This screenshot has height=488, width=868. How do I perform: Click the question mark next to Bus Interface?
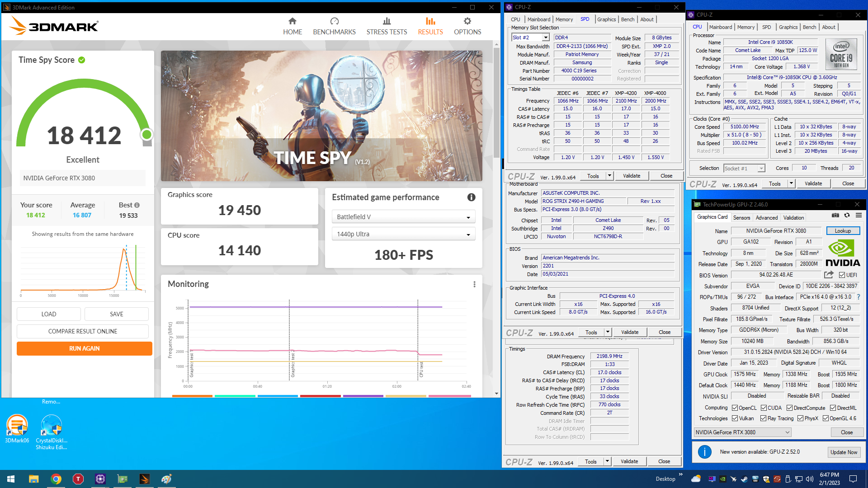coord(859,297)
